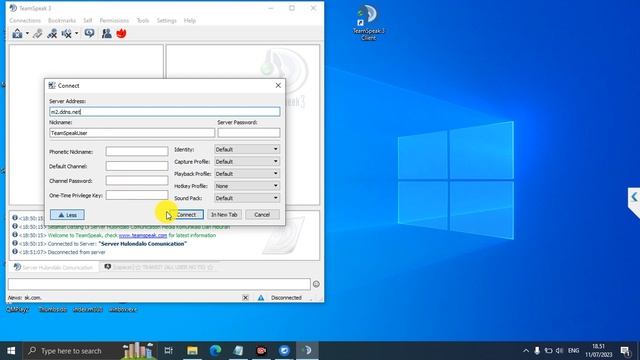This screenshot has width=640, height=360.
Task: Click the In New Tab button
Action: tap(224, 215)
